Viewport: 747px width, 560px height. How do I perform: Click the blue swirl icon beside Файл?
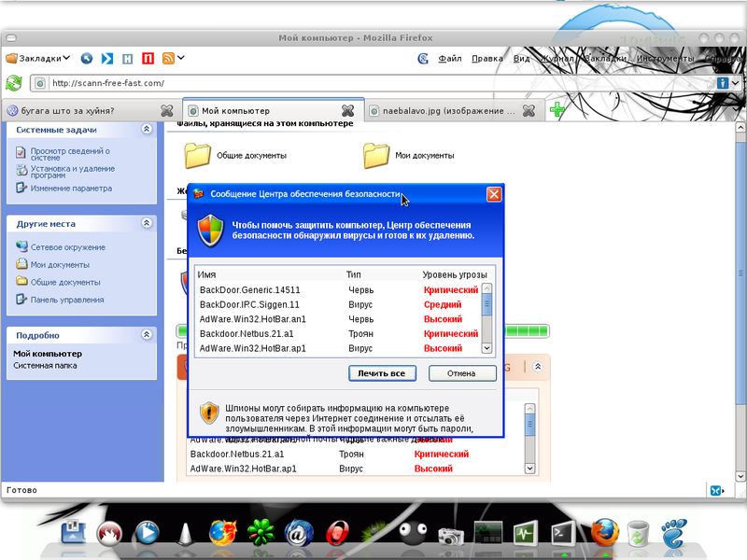[x=423, y=58]
